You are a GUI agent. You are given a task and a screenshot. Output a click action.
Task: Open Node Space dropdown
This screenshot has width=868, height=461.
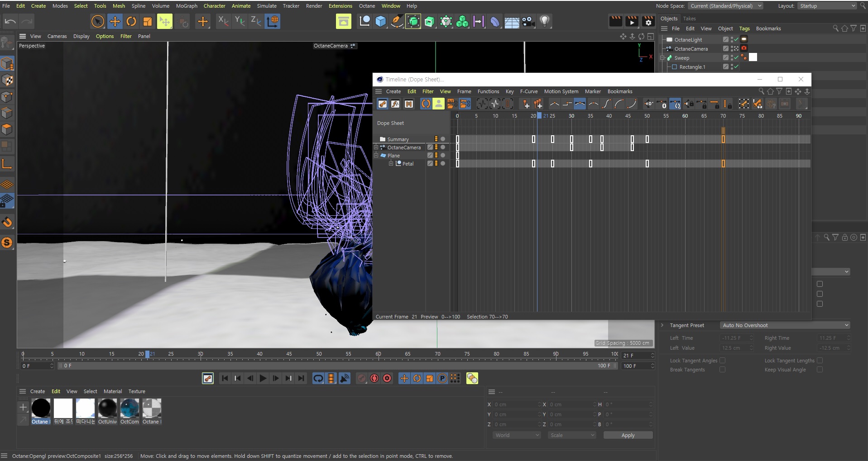click(x=726, y=6)
